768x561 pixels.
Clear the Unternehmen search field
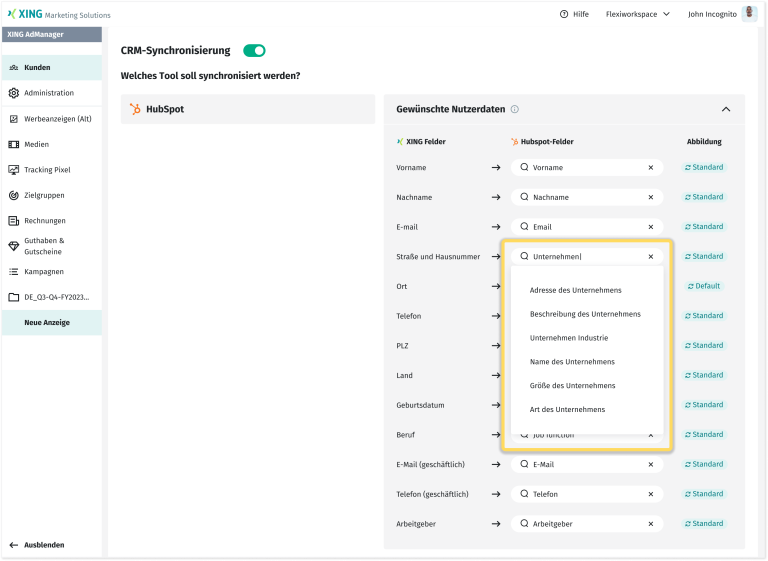[651, 256]
